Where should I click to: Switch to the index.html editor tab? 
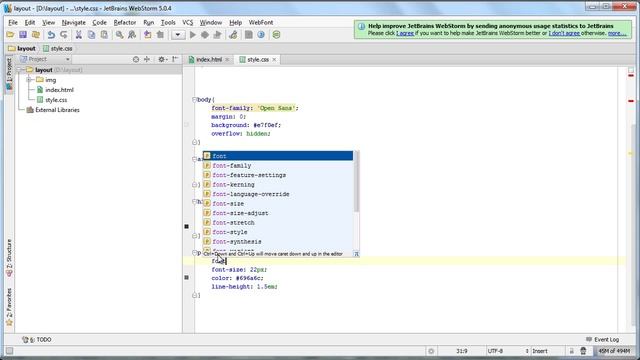tap(209, 60)
